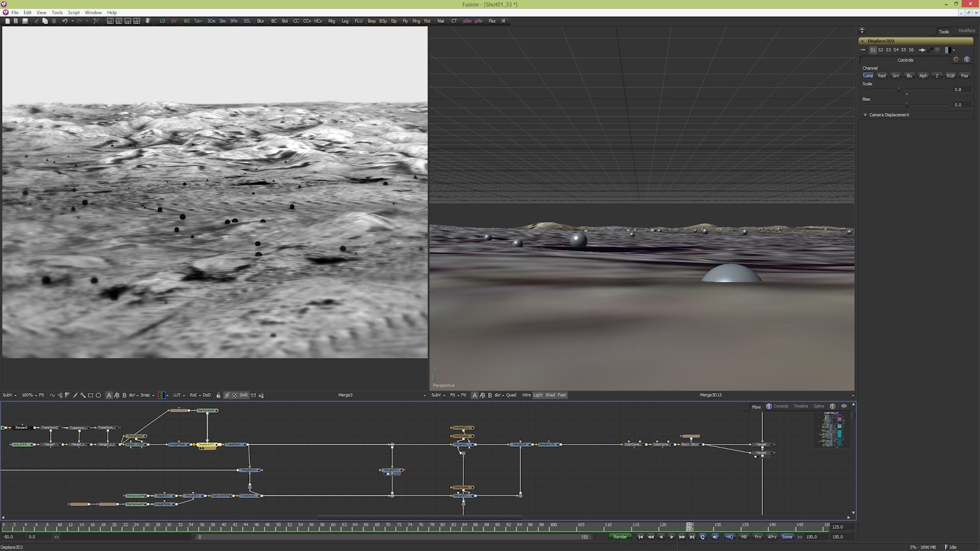Add a Blur tool from toolbar
The height and width of the screenshot is (551, 980).
tap(261, 21)
